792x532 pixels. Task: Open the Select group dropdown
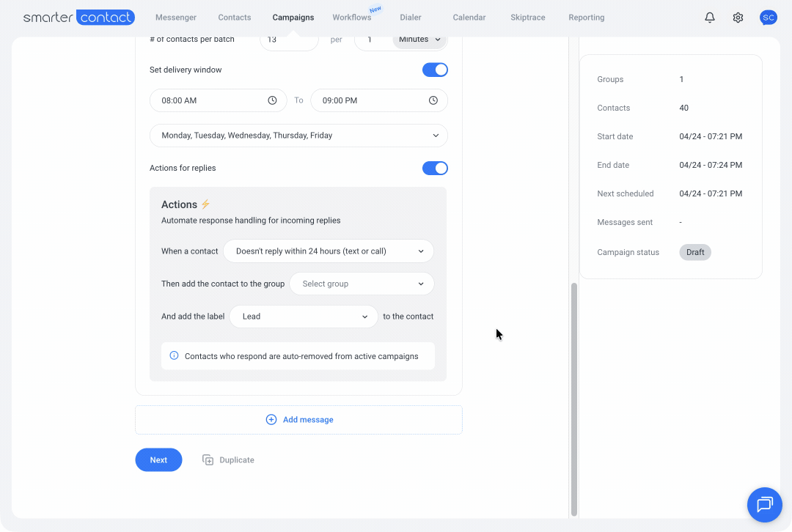pyautogui.click(x=362, y=284)
